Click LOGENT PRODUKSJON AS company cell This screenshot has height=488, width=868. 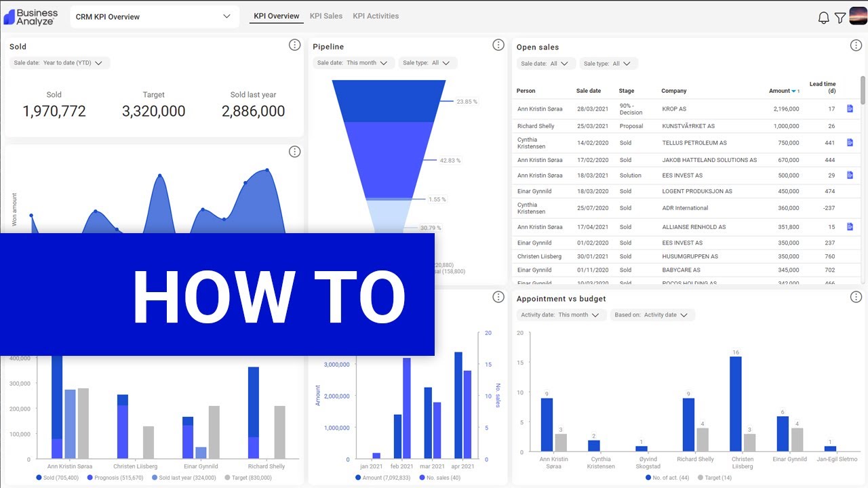(x=697, y=191)
